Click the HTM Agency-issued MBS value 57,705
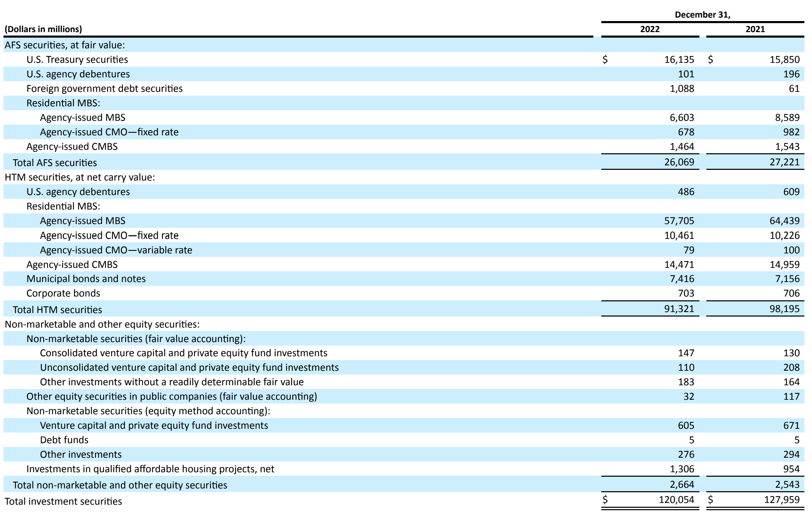Viewport: 812px width, 514px height. point(679,221)
